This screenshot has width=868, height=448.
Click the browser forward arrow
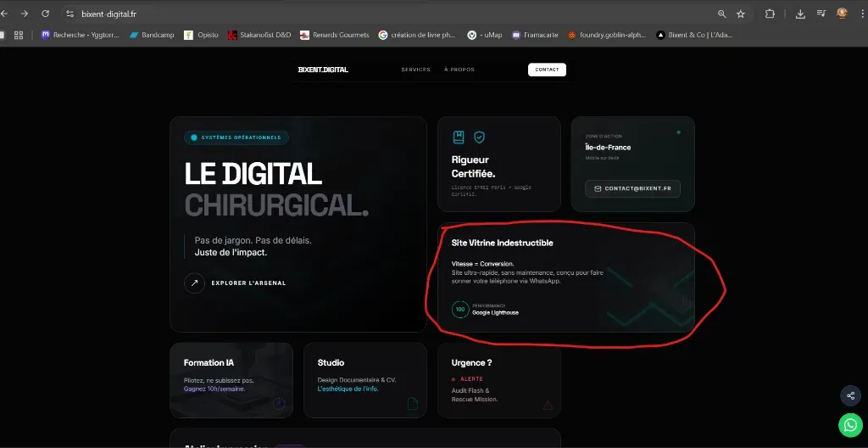pos(25,14)
